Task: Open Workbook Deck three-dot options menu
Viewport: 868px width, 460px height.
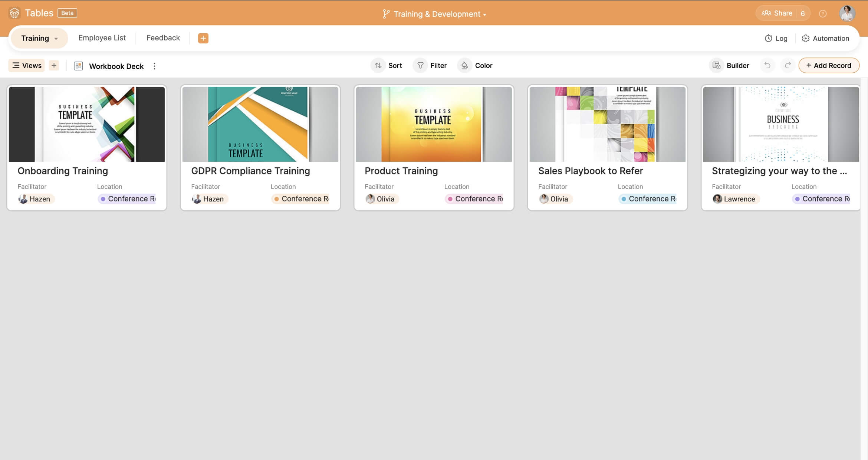Action: tap(154, 66)
